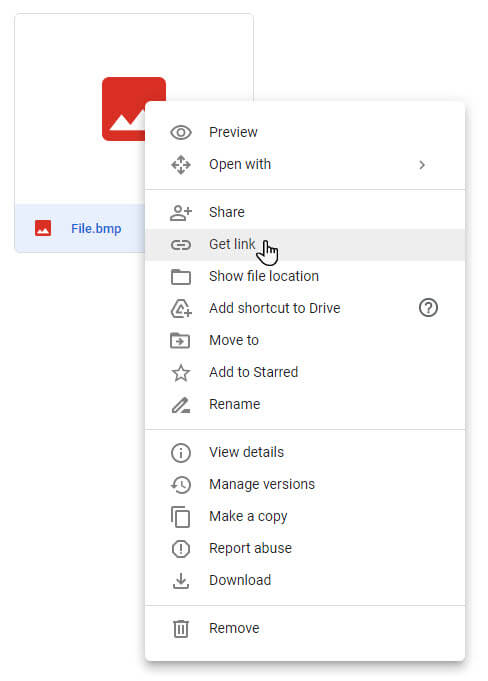Click the Open with arrows icon
488x681 pixels.
click(181, 165)
